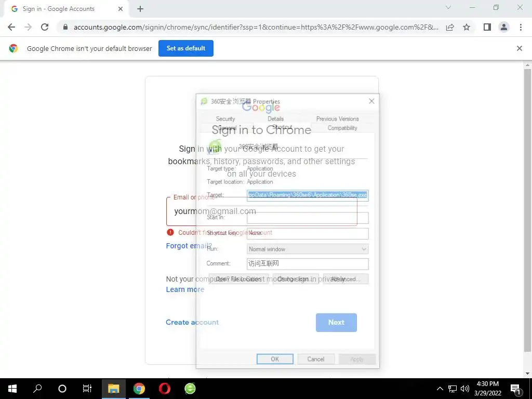This screenshot has height=399, width=532.
Task: View site info via the lock icon
Action: (x=65, y=27)
